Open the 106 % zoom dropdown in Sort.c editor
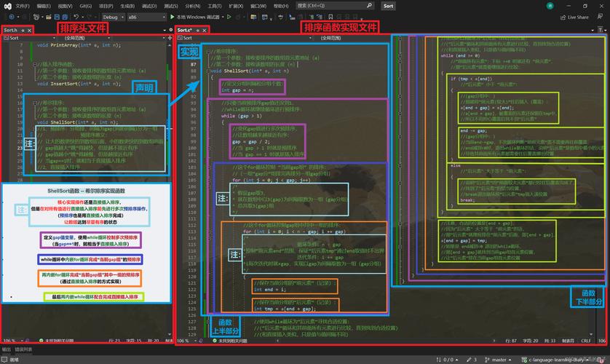 tap(188, 340)
